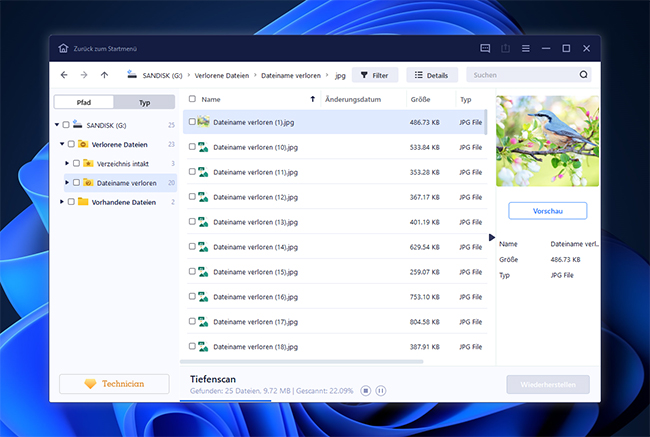Open the Filter button

click(x=375, y=75)
